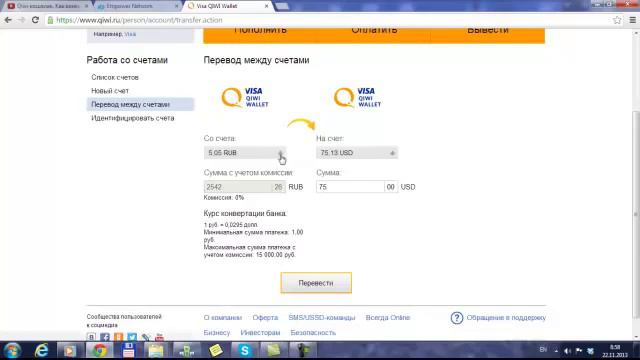Open Windows Start menu
This screenshot has width=640, height=360.
point(12,350)
